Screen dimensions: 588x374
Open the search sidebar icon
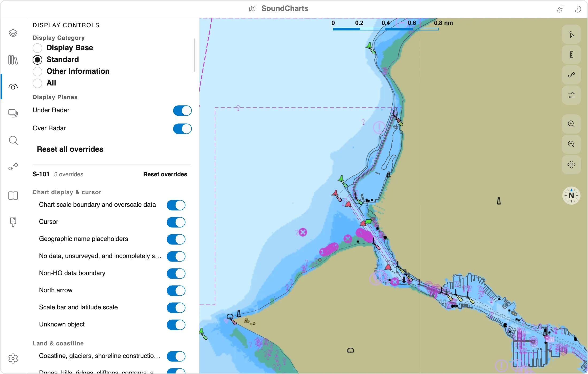pos(13,140)
